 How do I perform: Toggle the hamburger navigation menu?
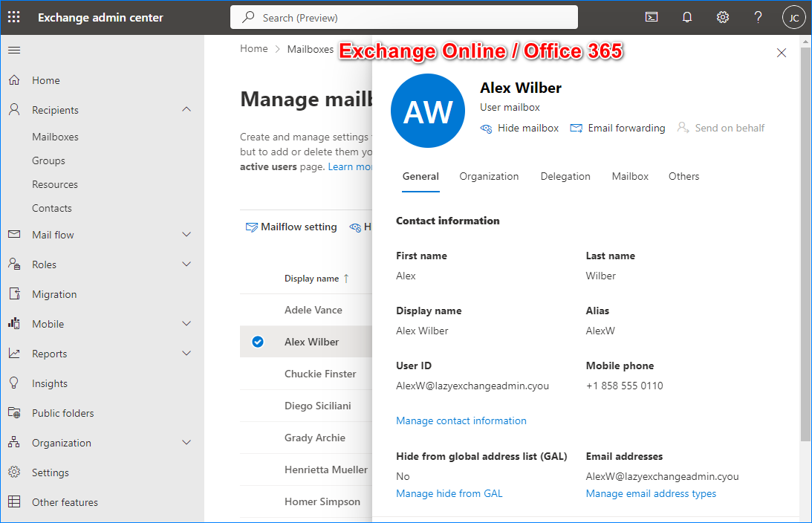[x=14, y=51]
